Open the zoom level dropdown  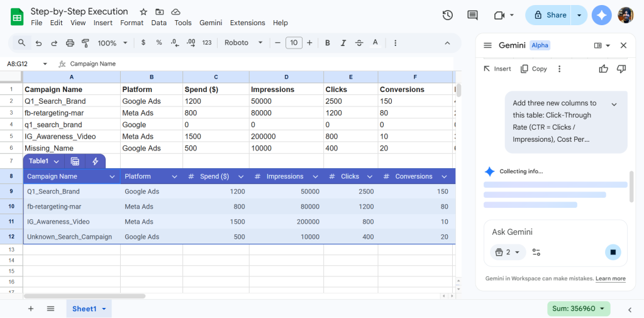(x=113, y=43)
